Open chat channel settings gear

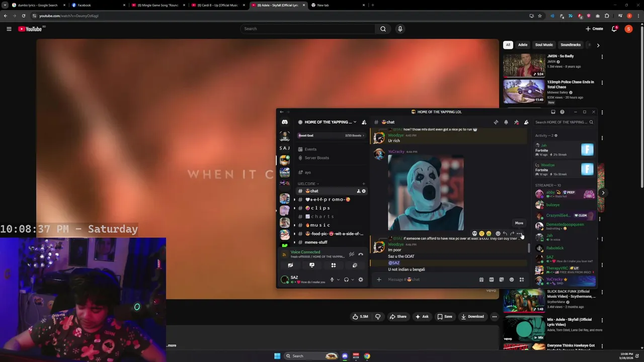click(x=364, y=191)
